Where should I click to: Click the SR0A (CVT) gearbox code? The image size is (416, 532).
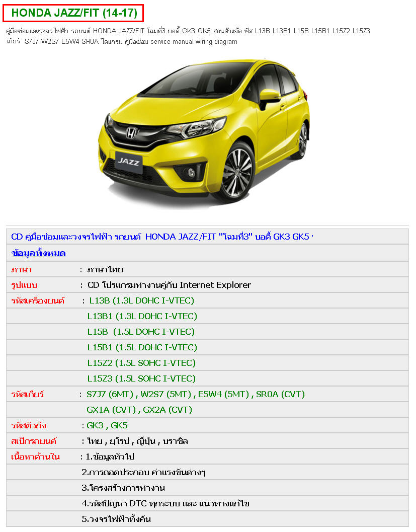click(x=280, y=394)
